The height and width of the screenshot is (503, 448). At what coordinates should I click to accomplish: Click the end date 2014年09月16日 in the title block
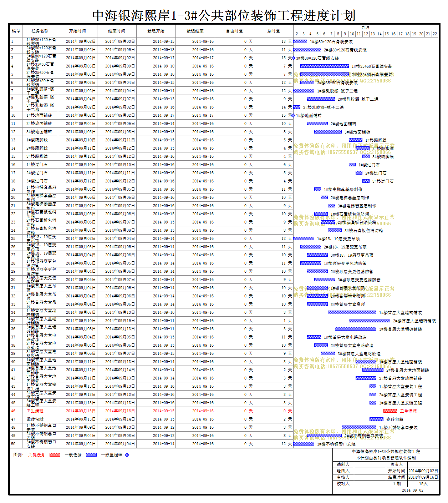(423, 477)
